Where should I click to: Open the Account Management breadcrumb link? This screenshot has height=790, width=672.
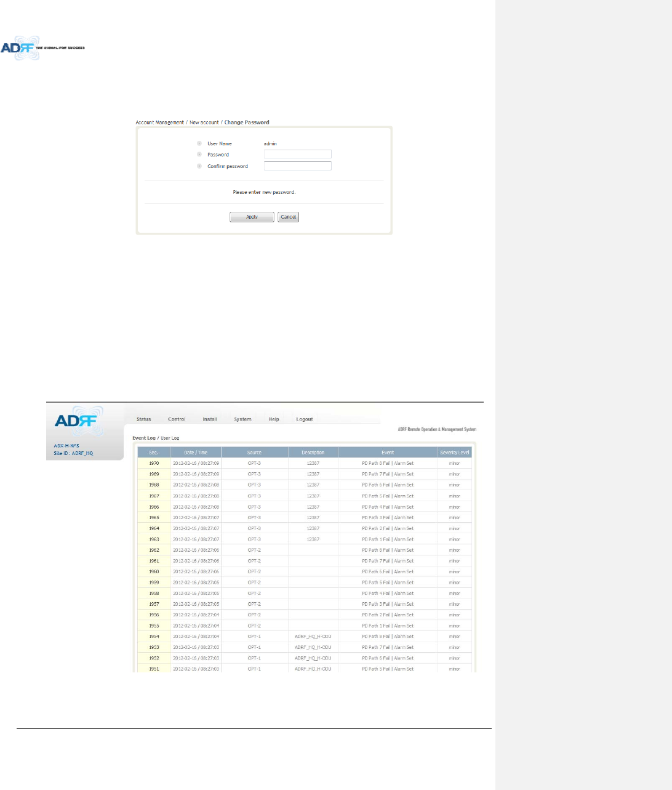(159, 123)
